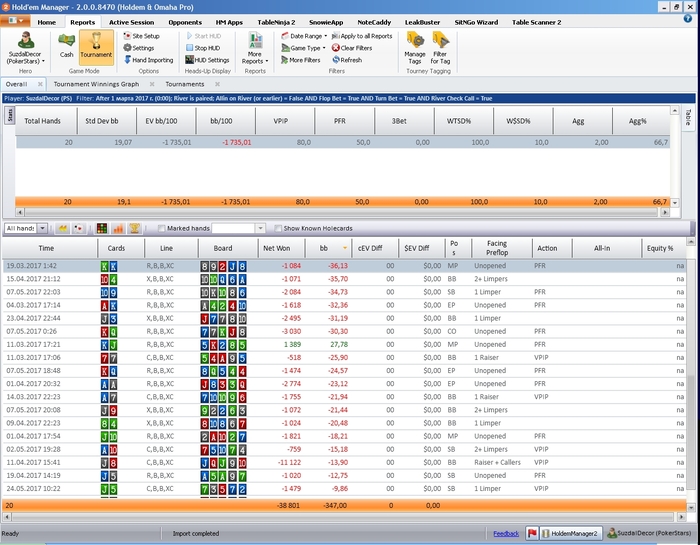The width and height of the screenshot is (700, 545).
Task: Open the Opponents tab
Action: (185, 22)
